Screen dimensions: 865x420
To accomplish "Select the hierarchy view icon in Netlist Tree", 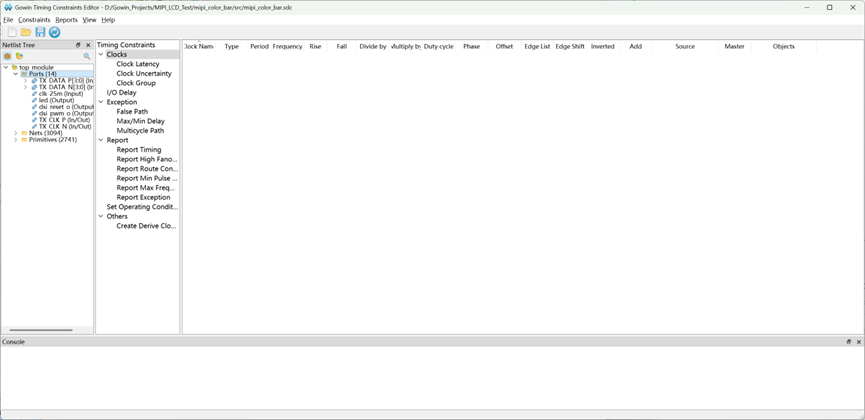I will pyautogui.click(x=19, y=56).
